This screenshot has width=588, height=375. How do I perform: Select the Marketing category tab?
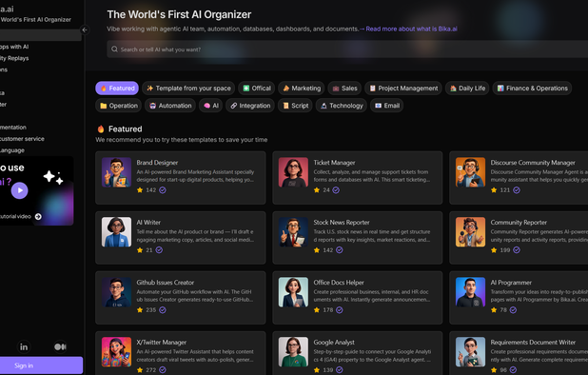tap(302, 89)
